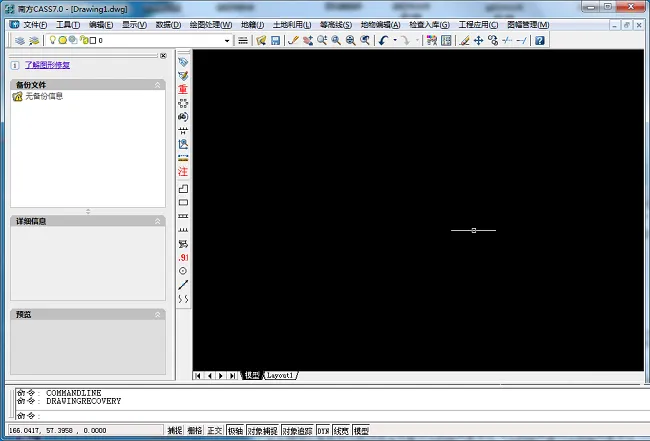Collapse the 备份文件 panel section
The height and width of the screenshot is (441, 650).
[158, 85]
